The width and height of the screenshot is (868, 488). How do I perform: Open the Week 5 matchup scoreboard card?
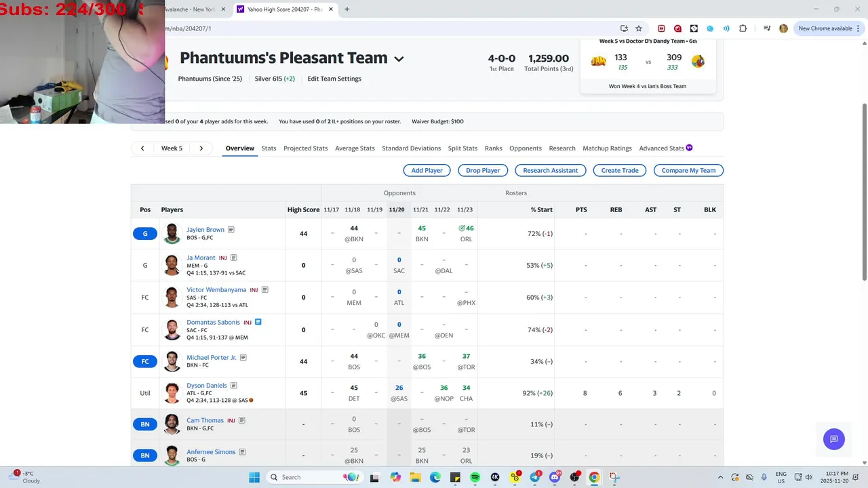pos(648,66)
